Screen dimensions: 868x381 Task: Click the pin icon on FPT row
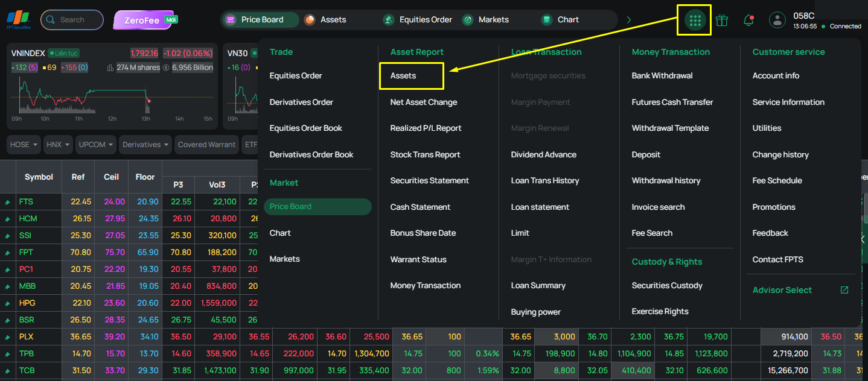click(8, 253)
